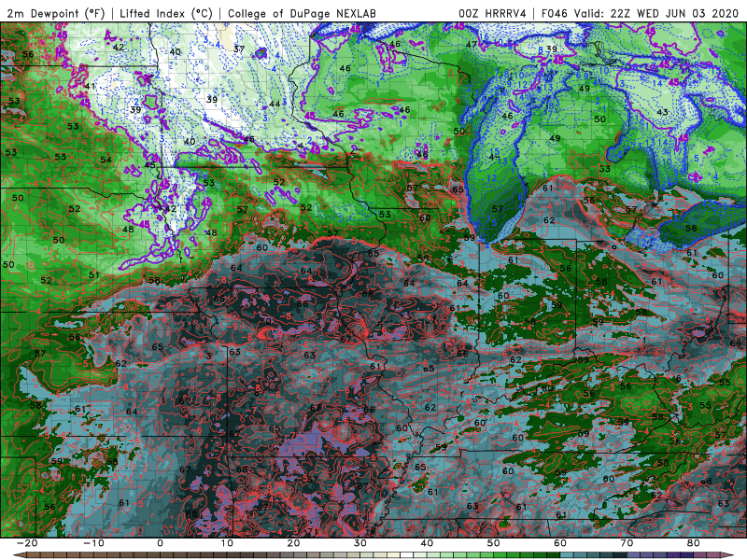Click the dewpoint value 47 on the map

coord(472,44)
